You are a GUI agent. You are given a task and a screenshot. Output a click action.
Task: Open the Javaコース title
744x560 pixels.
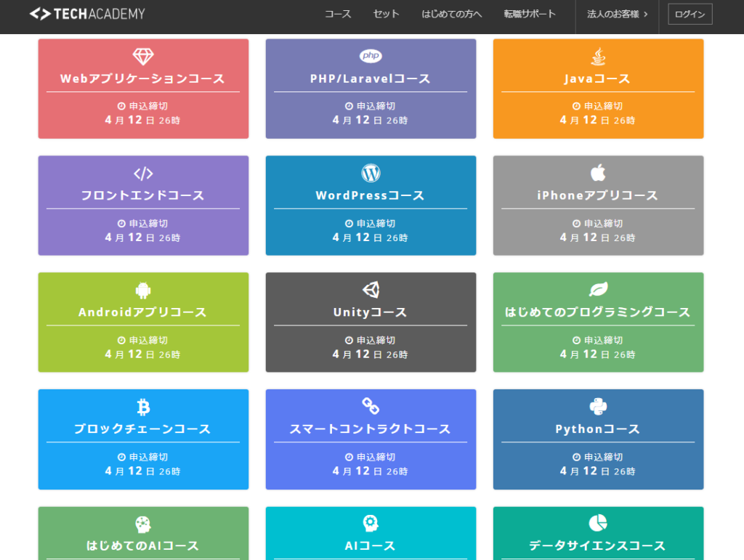(x=598, y=78)
